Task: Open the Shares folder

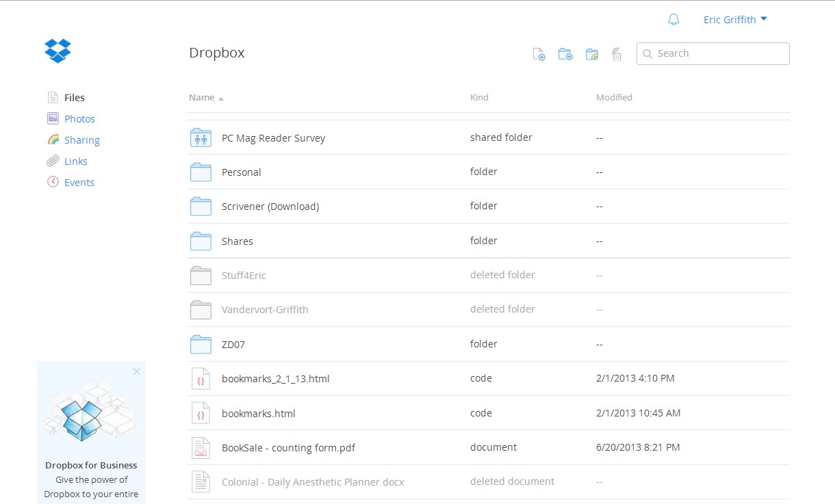Action: coord(237,241)
